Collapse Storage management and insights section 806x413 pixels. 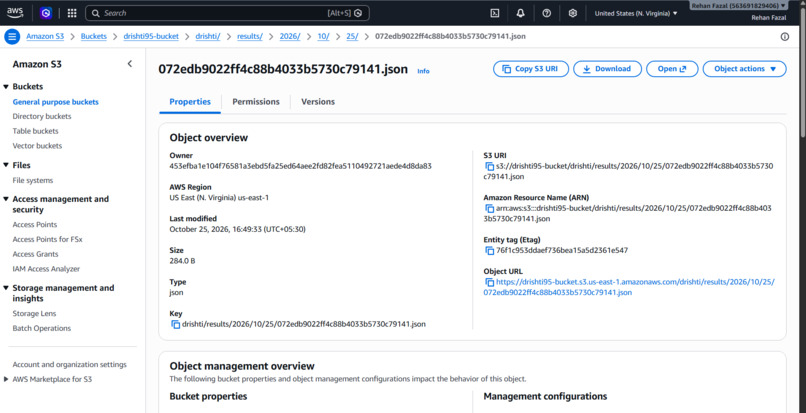(6, 288)
